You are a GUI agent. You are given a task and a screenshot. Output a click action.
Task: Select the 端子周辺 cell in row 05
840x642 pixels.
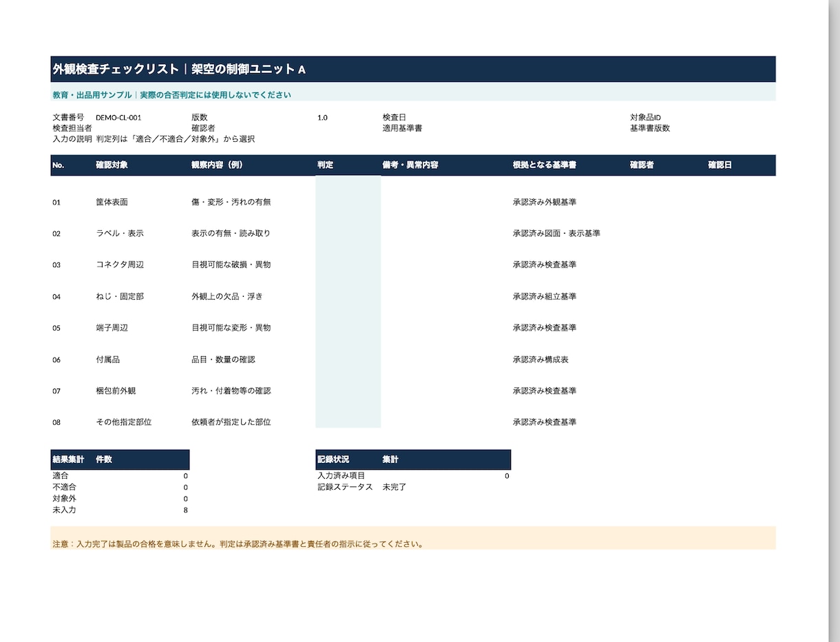112,328
